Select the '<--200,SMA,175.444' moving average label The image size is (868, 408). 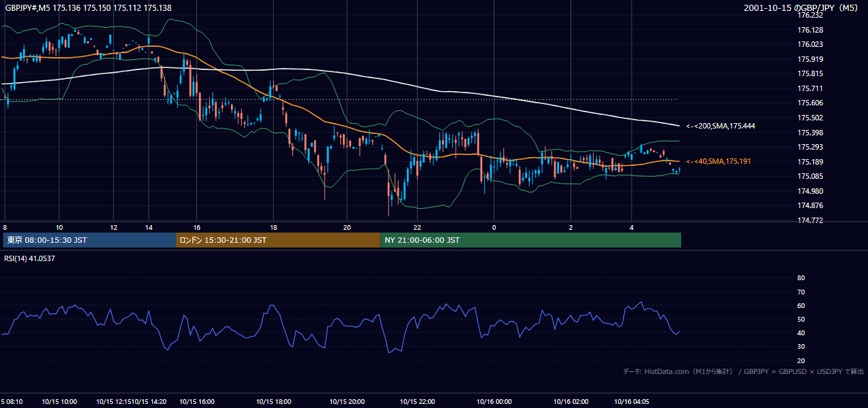[721, 126]
